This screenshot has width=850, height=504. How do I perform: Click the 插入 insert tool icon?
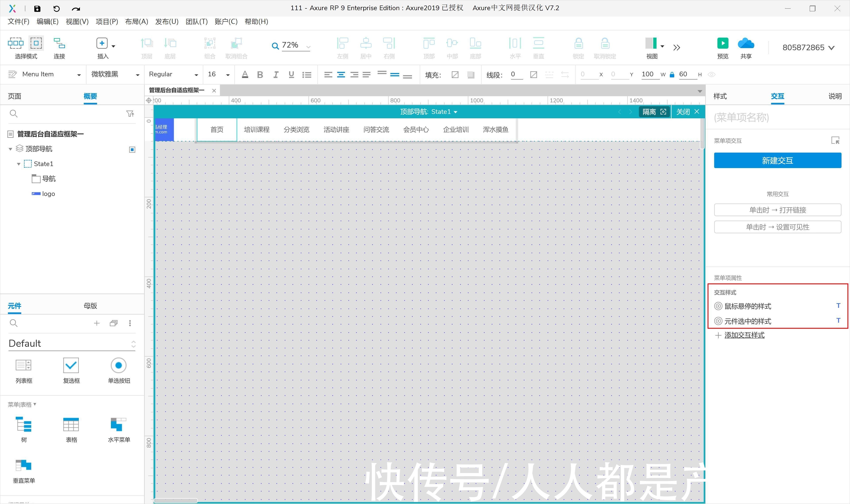point(102,43)
